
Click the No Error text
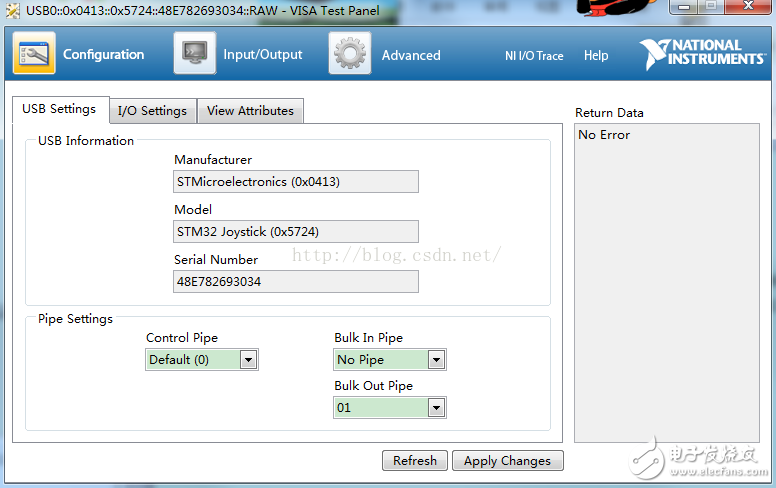coord(604,135)
